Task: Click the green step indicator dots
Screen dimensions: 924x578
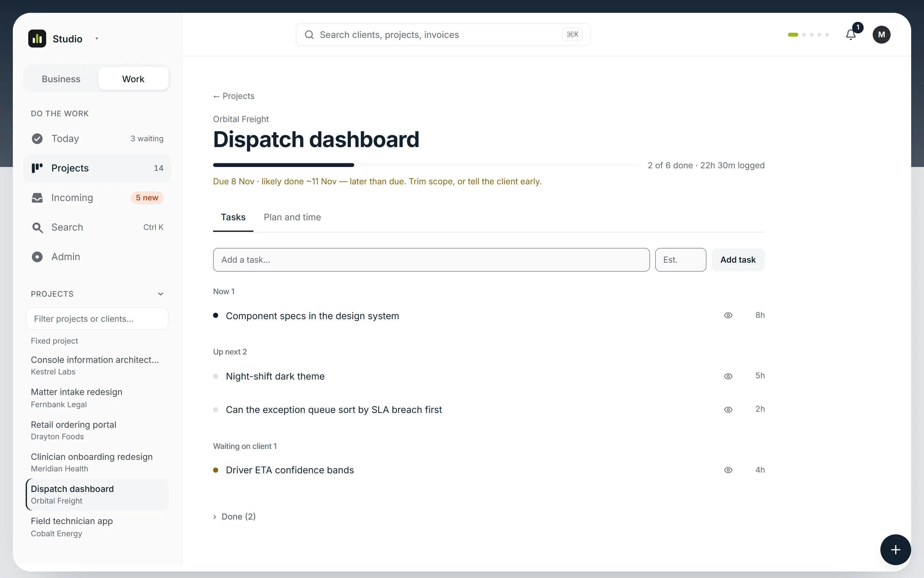Action: (808, 35)
